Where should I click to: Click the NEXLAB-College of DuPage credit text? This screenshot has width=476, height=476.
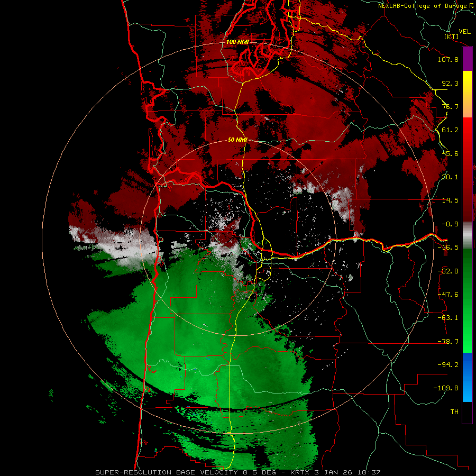point(427,6)
